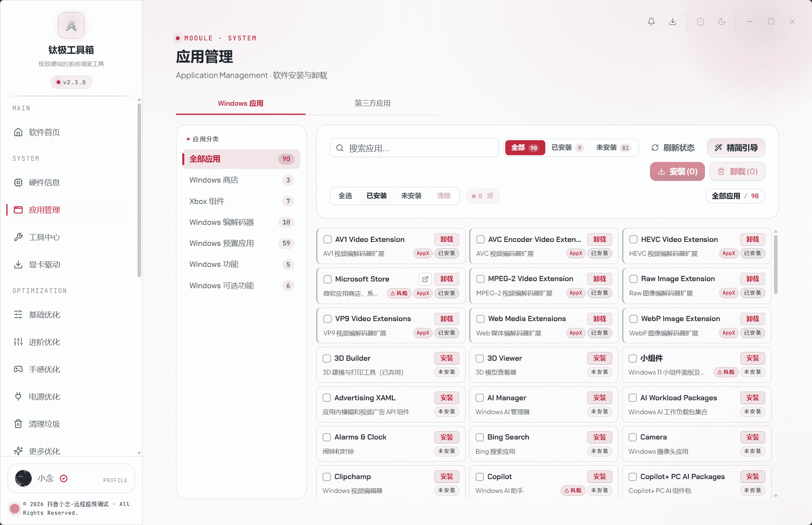
Task: Click the app list vertical scrollbar
Action: click(x=776, y=264)
